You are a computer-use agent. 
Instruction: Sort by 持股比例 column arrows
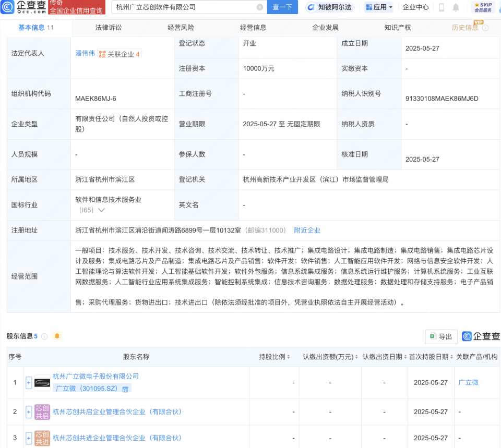(x=289, y=357)
